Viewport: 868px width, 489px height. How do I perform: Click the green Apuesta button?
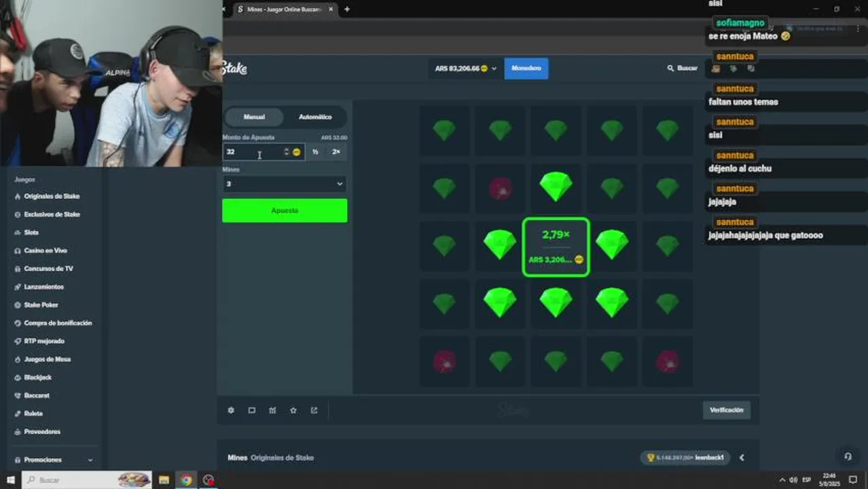285,211
